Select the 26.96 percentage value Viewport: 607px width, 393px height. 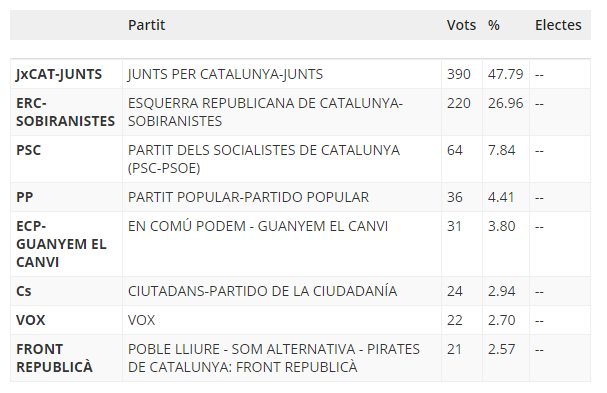505,103
